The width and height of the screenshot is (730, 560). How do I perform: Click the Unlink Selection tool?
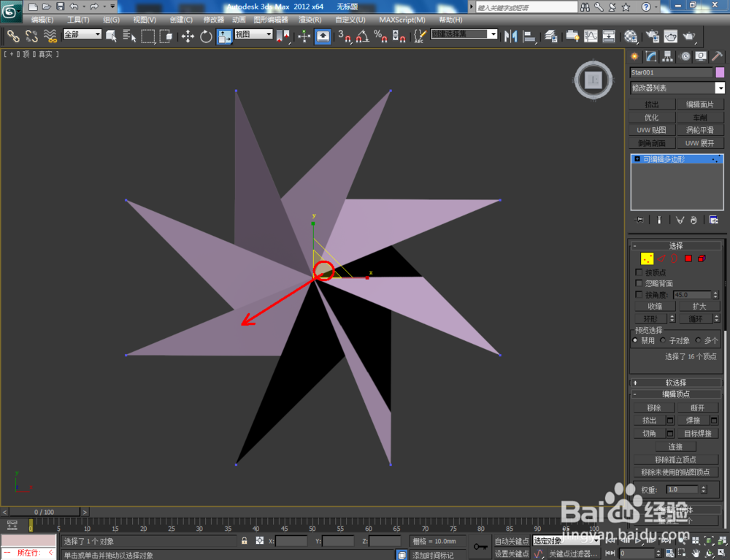click(x=31, y=36)
